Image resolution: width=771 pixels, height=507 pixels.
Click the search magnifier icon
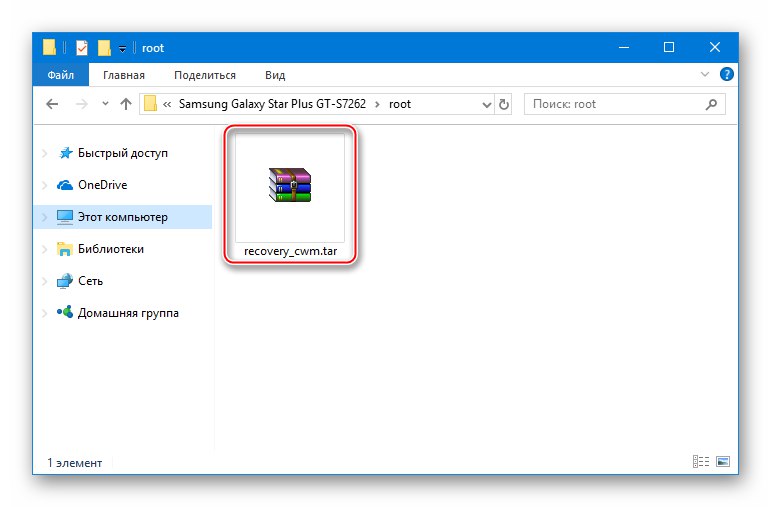712,104
